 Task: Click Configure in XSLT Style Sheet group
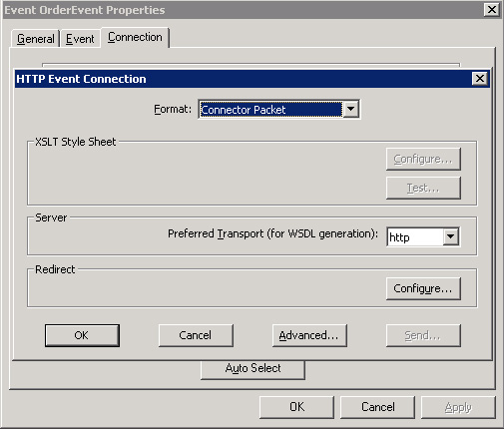(423, 159)
